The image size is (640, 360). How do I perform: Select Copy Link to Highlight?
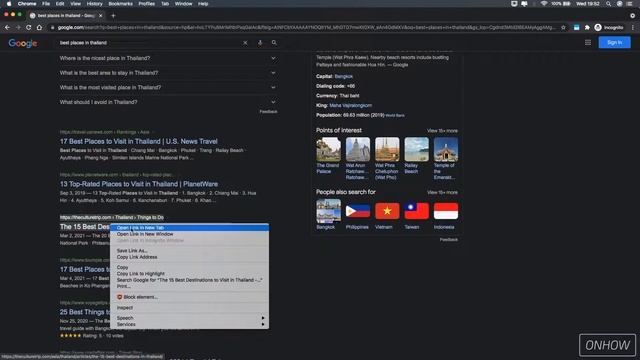[189, 273]
